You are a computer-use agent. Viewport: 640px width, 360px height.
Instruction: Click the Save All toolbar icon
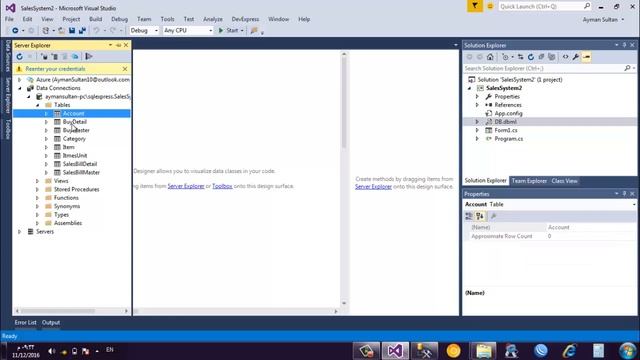point(82,31)
